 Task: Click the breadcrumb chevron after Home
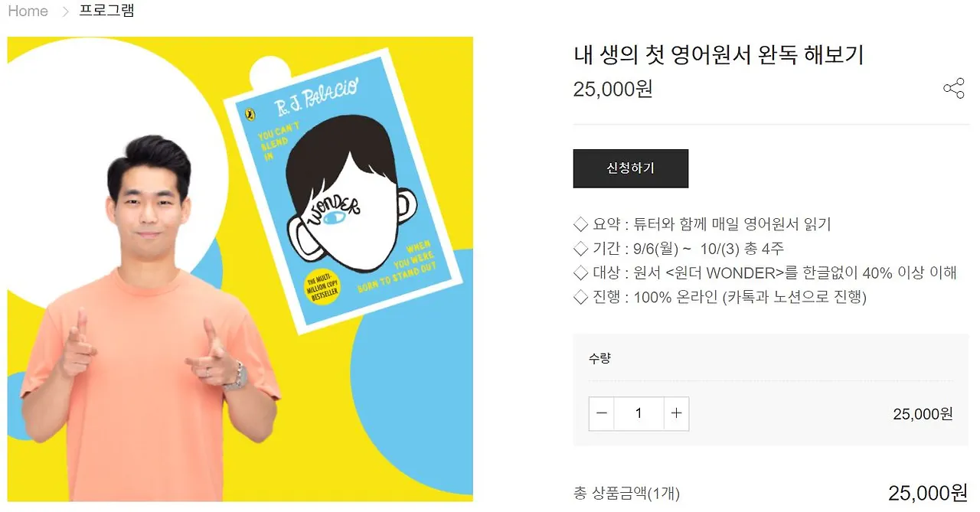pyautogui.click(x=65, y=11)
